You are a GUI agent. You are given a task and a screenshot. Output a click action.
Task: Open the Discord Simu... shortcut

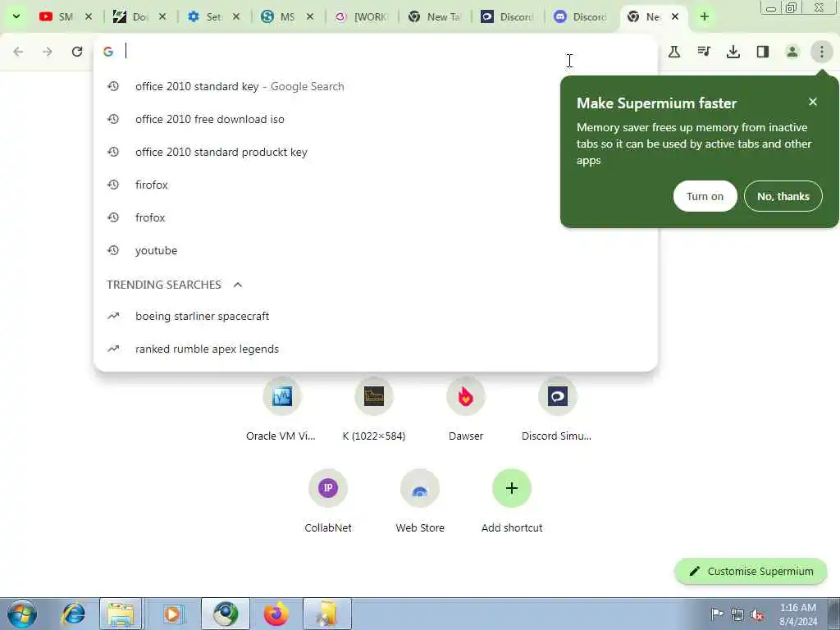(x=557, y=410)
